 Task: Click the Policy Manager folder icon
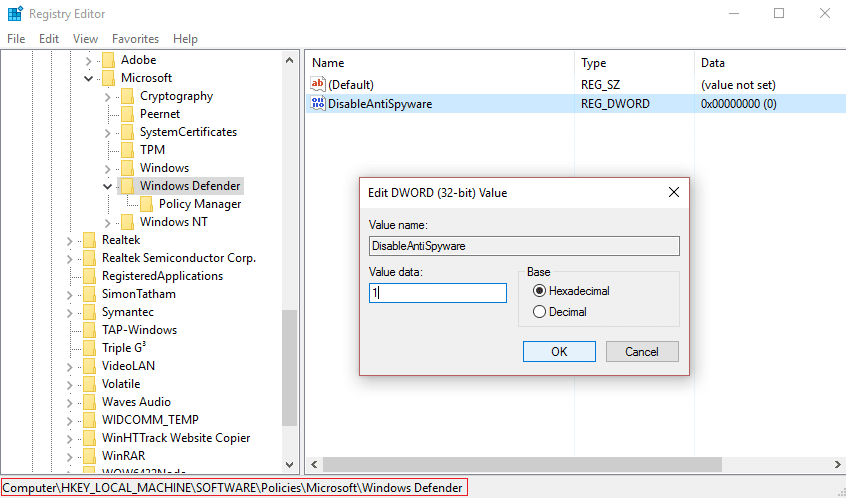(x=146, y=204)
